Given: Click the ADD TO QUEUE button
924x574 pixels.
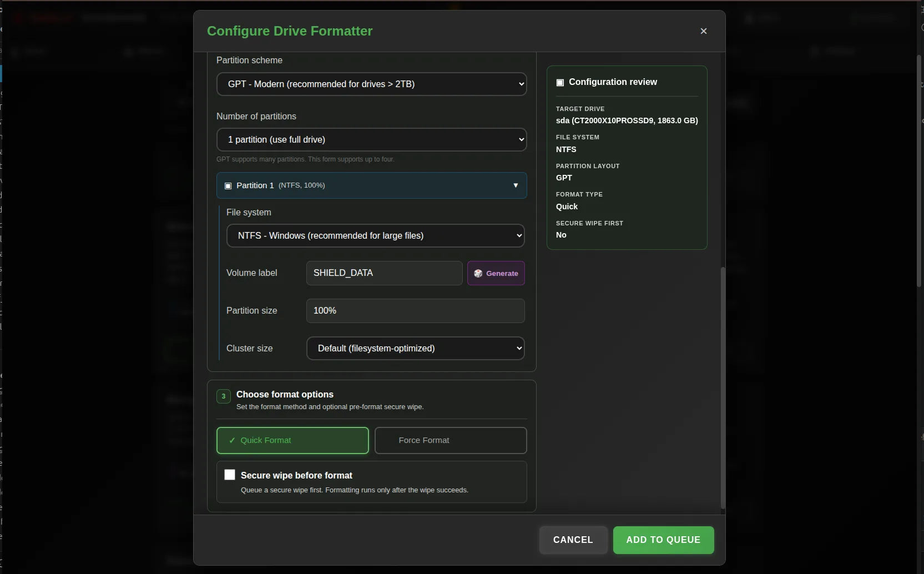Looking at the screenshot, I should click(663, 540).
